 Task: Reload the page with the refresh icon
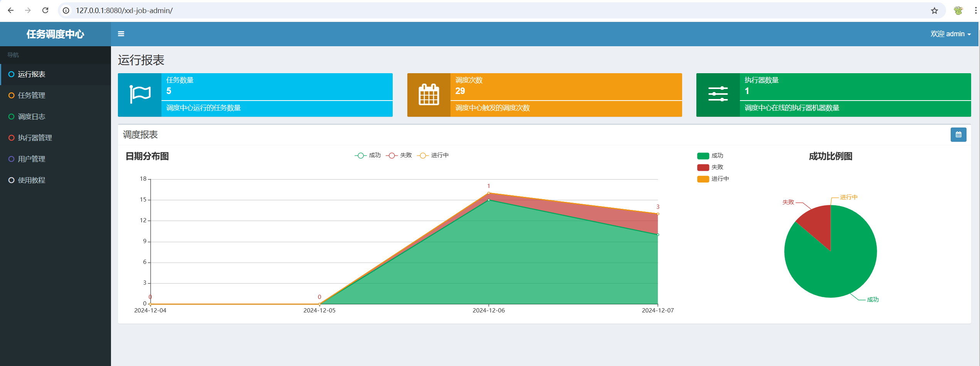(x=45, y=10)
